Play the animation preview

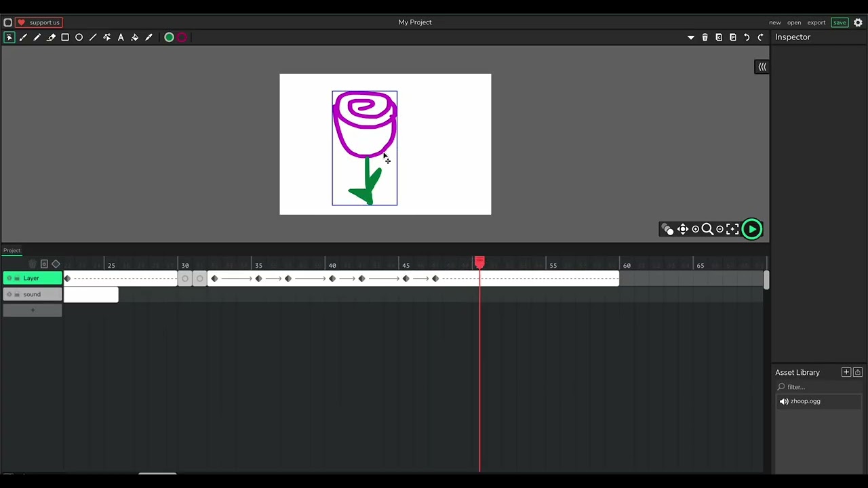[752, 229]
